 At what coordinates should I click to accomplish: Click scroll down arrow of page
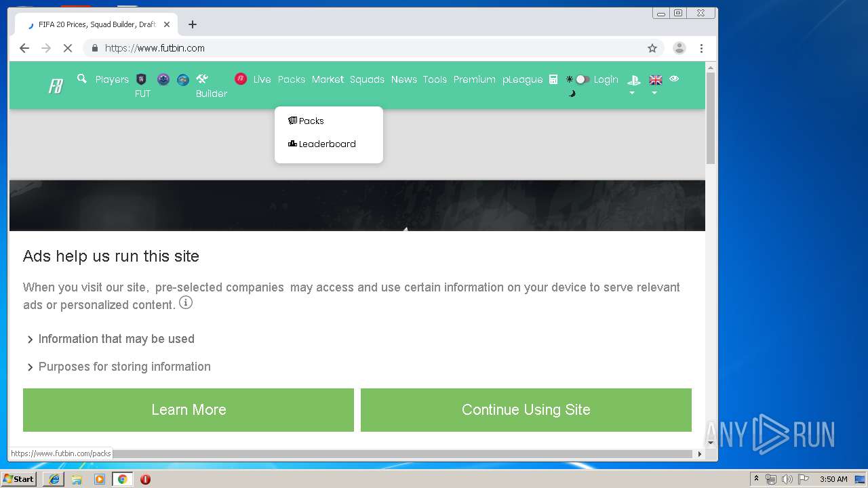tap(711, 443)
